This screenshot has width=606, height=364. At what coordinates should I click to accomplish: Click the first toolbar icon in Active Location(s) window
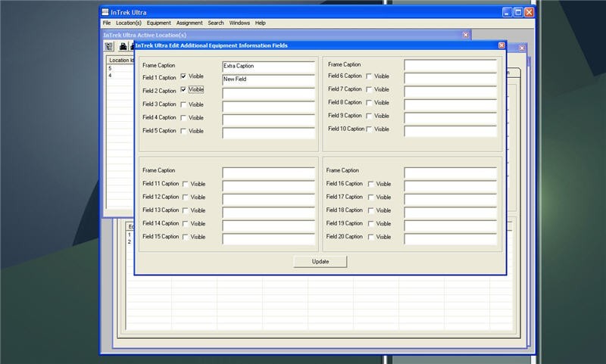click(109, 46)
